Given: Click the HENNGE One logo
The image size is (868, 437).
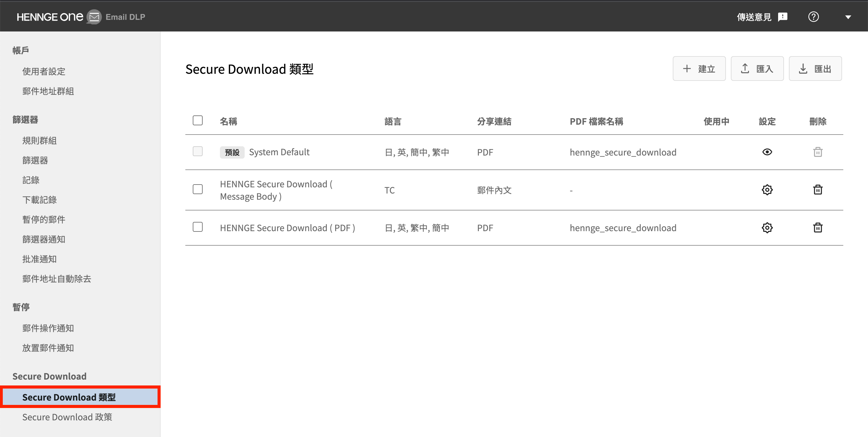Looking at the screenshot, I should pos(50,17).
